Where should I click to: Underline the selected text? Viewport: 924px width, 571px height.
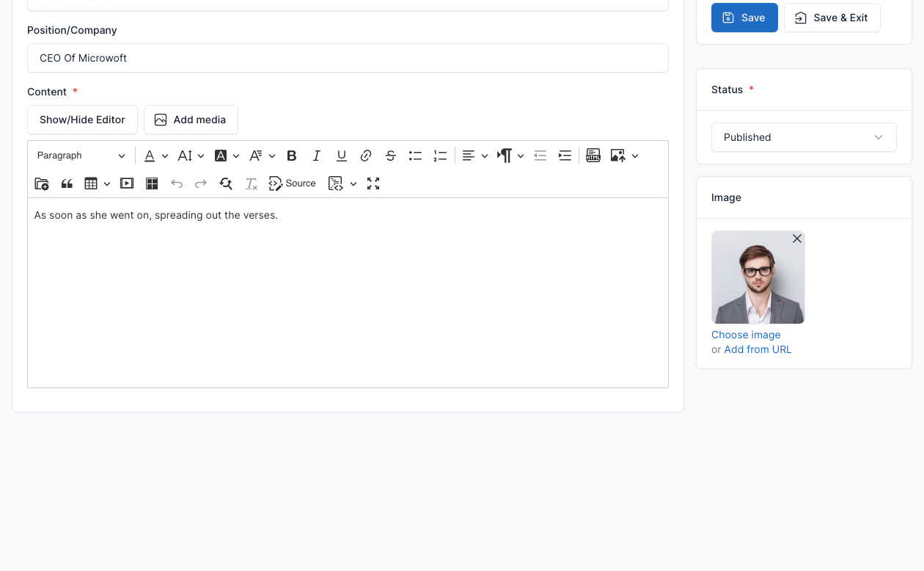point(342,156)
